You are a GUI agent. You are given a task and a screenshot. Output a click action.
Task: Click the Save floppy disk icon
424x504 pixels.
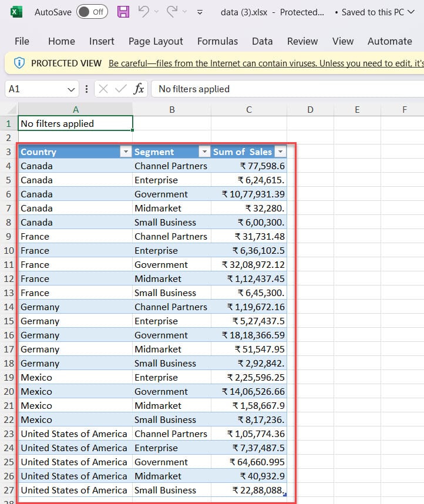123,12
